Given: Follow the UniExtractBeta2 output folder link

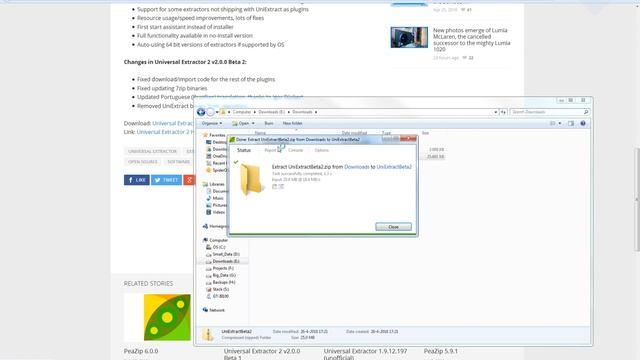Looking at the screenshot, I should coord(394,167).
